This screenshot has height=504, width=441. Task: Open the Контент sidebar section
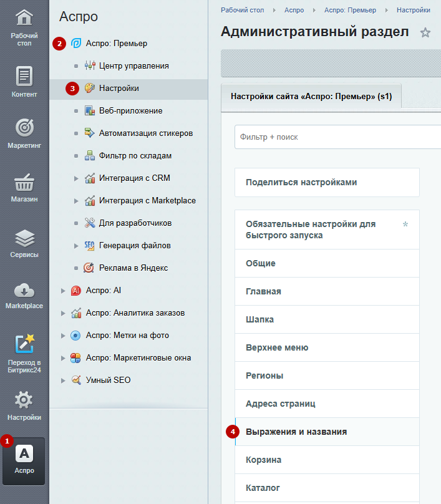tap(24, 82)
